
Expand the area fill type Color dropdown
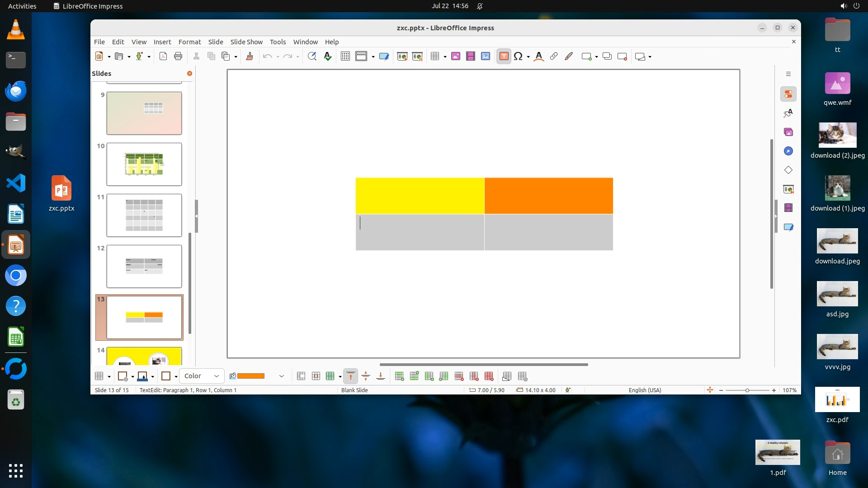(216, 376)
